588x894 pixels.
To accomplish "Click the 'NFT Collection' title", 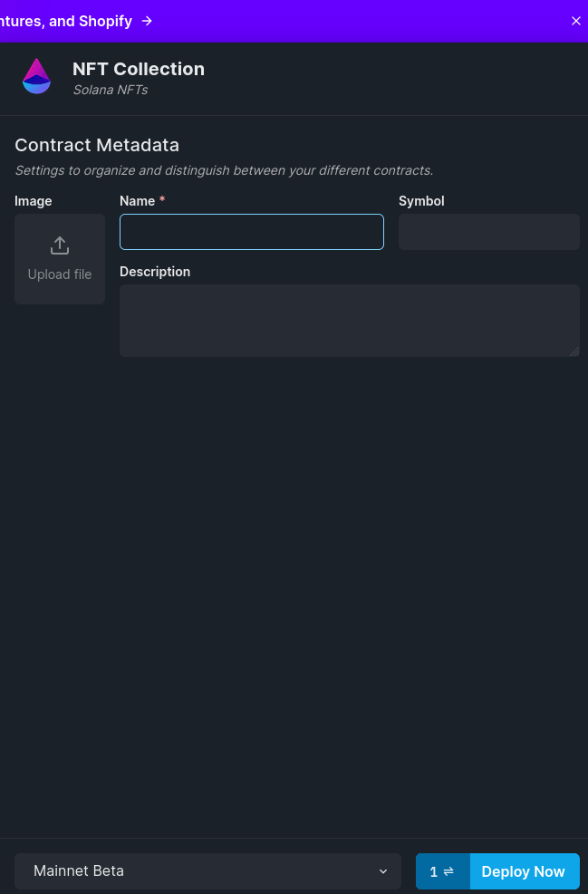I will (x=139, y=69).
